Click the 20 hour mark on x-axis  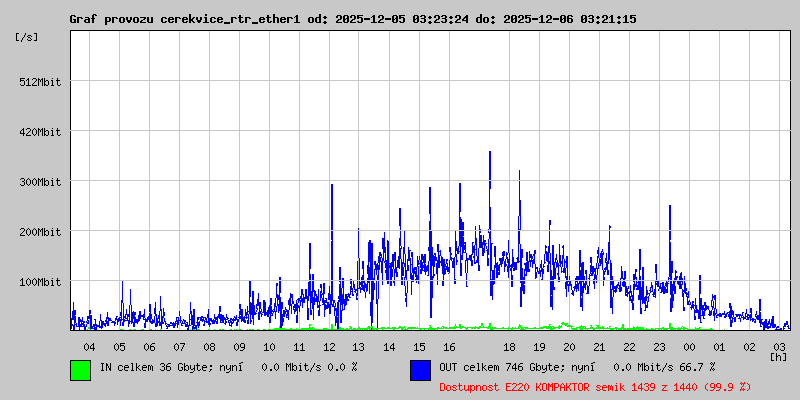coord(569,346)
